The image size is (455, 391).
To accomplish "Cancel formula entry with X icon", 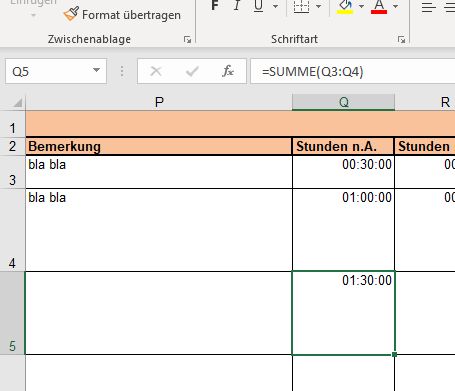I will point(156,71).
